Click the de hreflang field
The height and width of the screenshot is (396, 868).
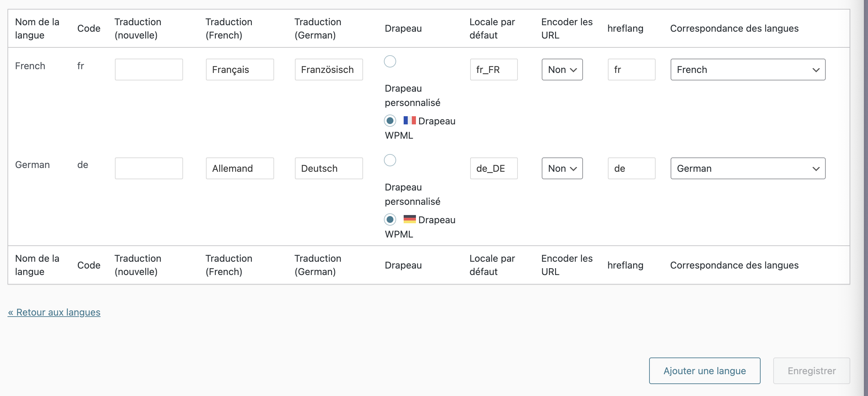click(632, 168)
